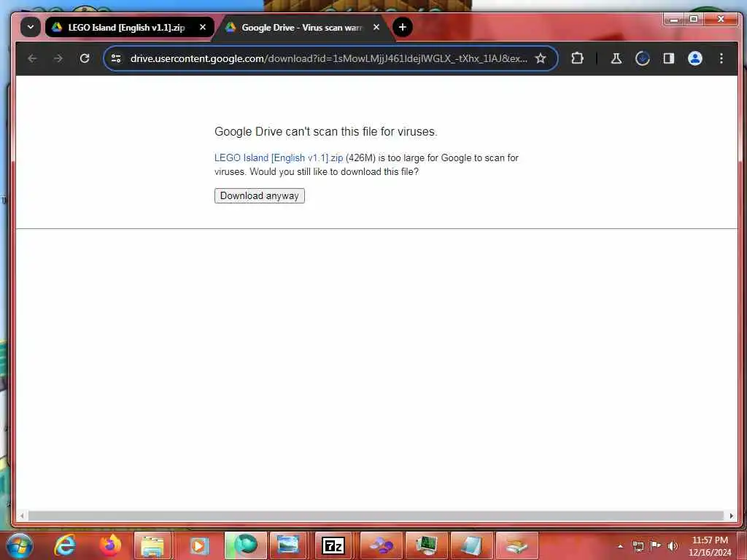Click the LEGO Island [English v1.1].zip link
Screen dimensions: 747x560
[279, 157]
